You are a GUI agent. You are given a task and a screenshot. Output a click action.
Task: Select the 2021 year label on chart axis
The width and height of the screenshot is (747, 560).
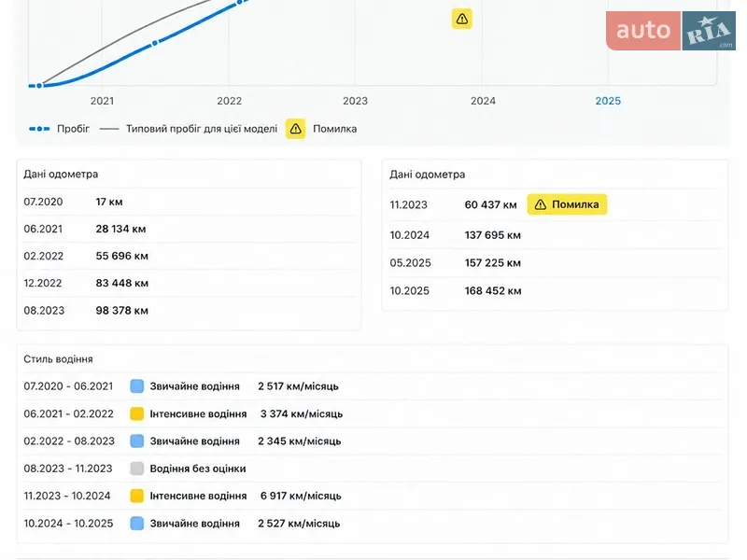pyautogui.click(x=102, y=101)
